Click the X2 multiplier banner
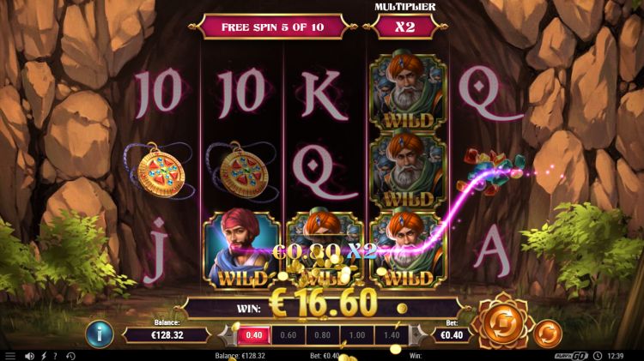Image resolution: width=644 pixels, height=361 pixels. tap(404, 27)
